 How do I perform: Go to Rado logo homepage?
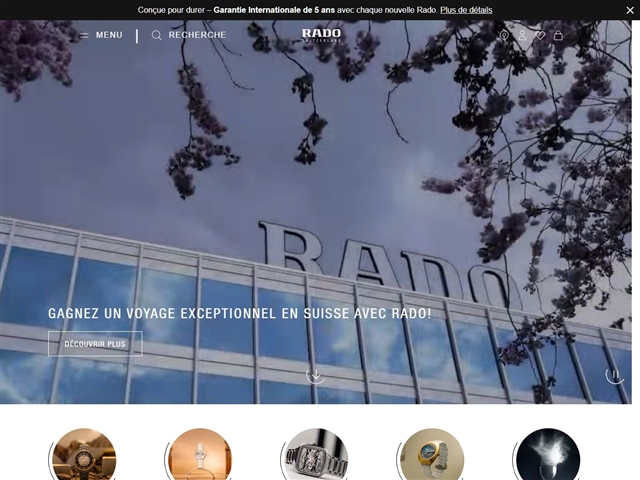point(321,35)
